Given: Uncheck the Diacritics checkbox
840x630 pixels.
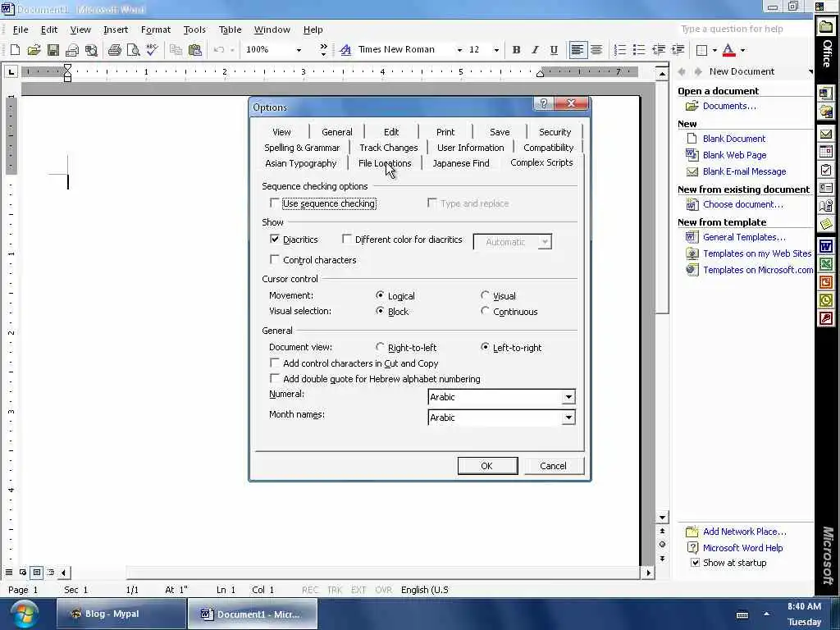Looking at the screenshot, I should tap(275, 239).
